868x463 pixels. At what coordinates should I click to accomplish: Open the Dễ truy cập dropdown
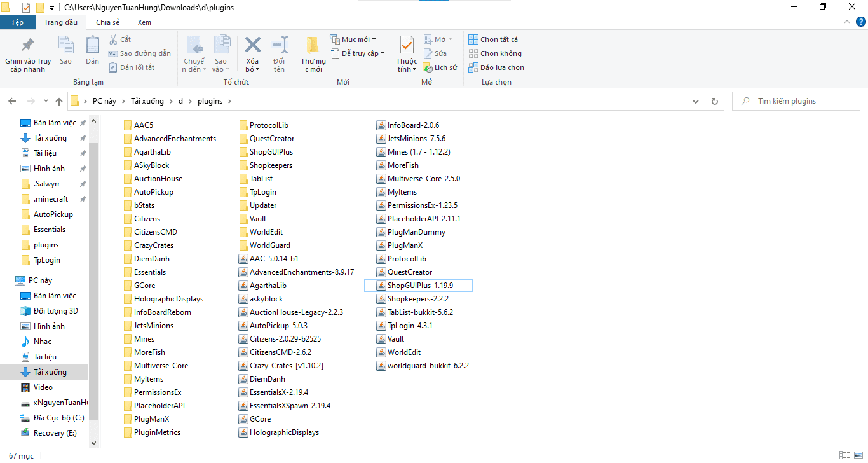click(358, 53)
